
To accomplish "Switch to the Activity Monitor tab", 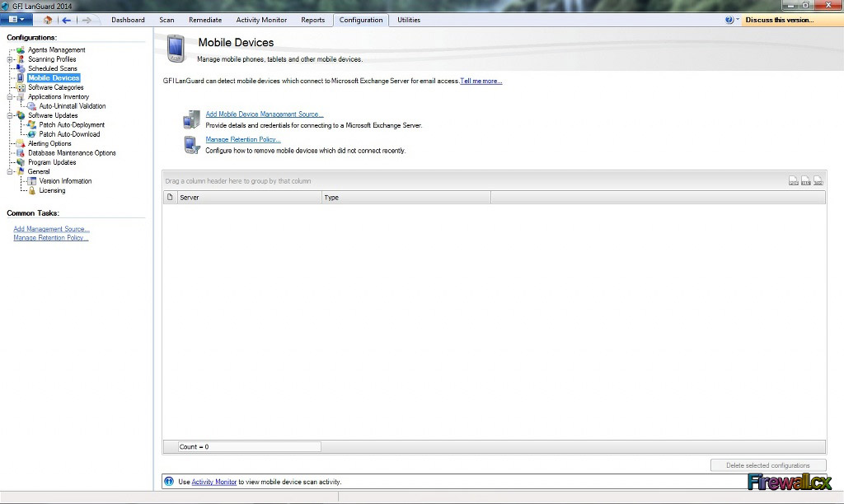I will coord(261,20).
